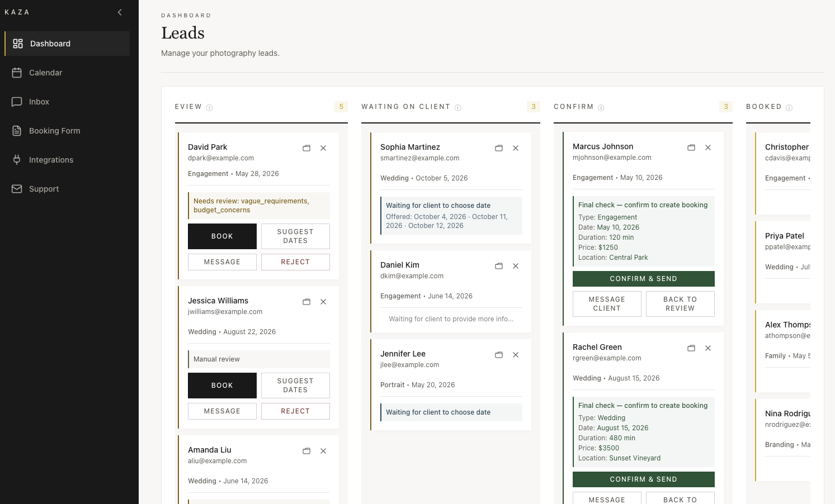Click the Integrations plug icon

[17, 160]
